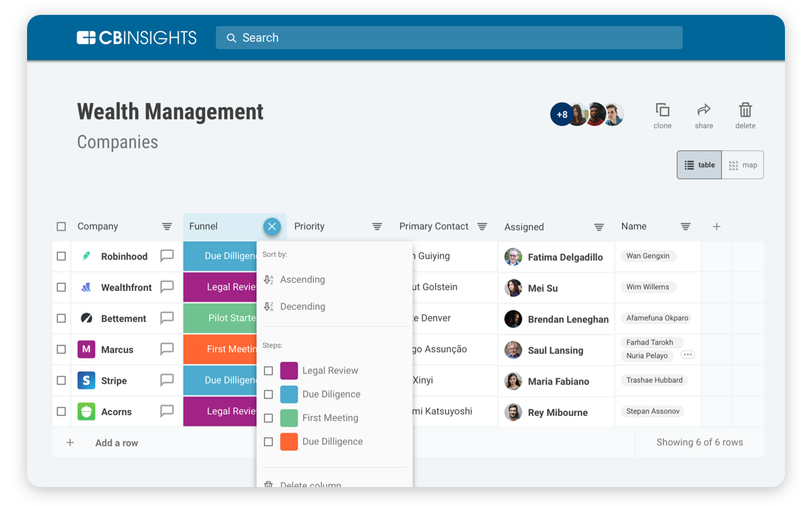Viewport: 812px width, 506px height.
Task: Close the Funnel column filter popup
Action: [x=272, y=227]
